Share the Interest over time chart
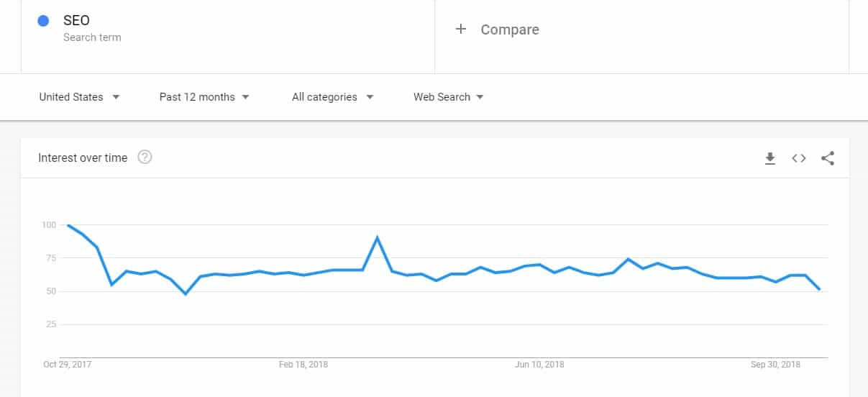This screenshot has width=868, height=397. click(x=828, y=158)
